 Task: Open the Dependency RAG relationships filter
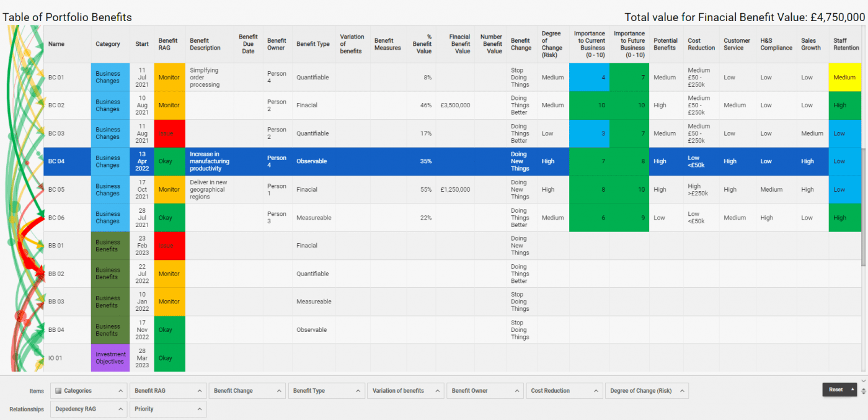[89, 409]
